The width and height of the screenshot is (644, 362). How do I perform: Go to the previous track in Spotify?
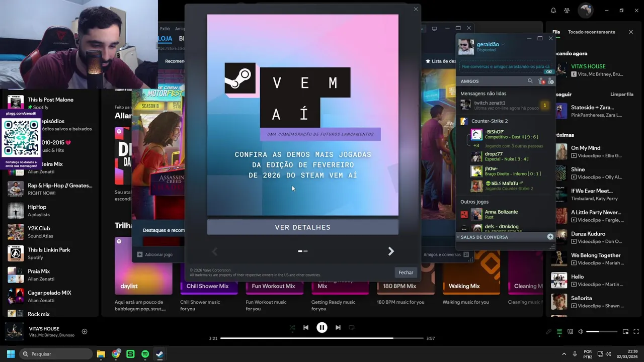tap(306, 327)
